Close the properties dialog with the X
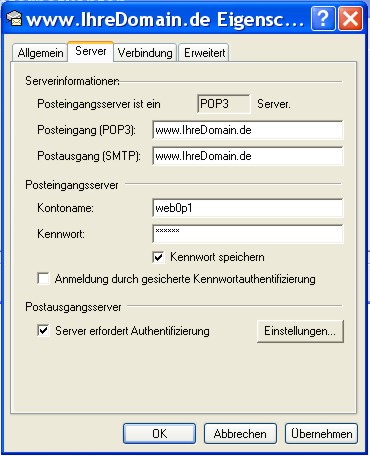 click(350, 19)
